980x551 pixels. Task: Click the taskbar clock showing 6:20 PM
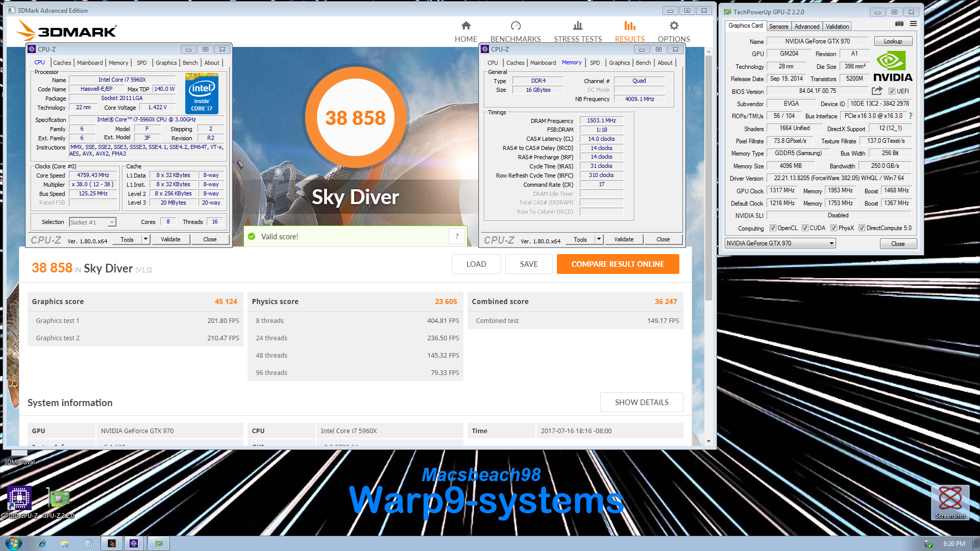(954, 544)
